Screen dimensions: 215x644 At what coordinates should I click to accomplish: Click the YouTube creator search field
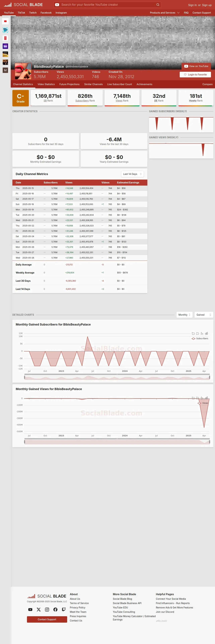(107, 5)
